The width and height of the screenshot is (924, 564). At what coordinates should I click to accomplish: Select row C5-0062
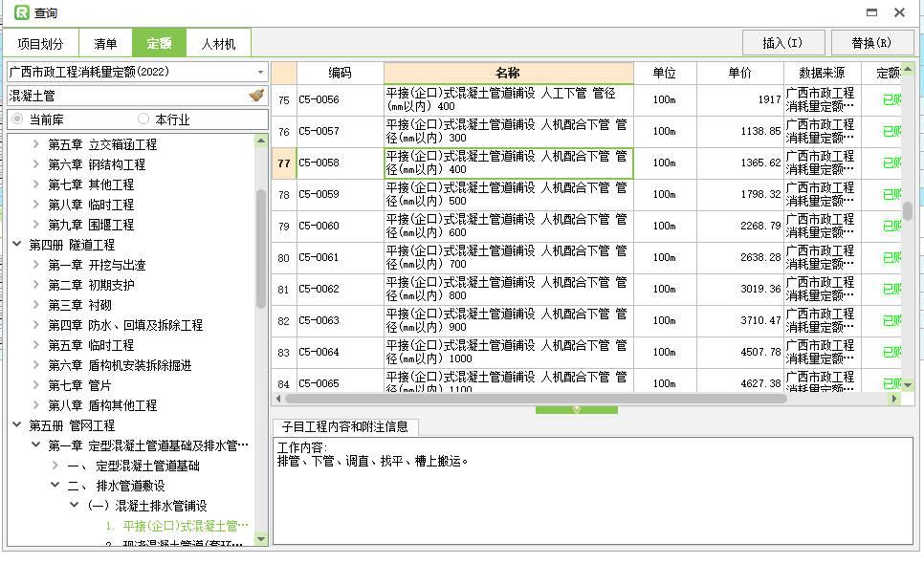point(586,289)
